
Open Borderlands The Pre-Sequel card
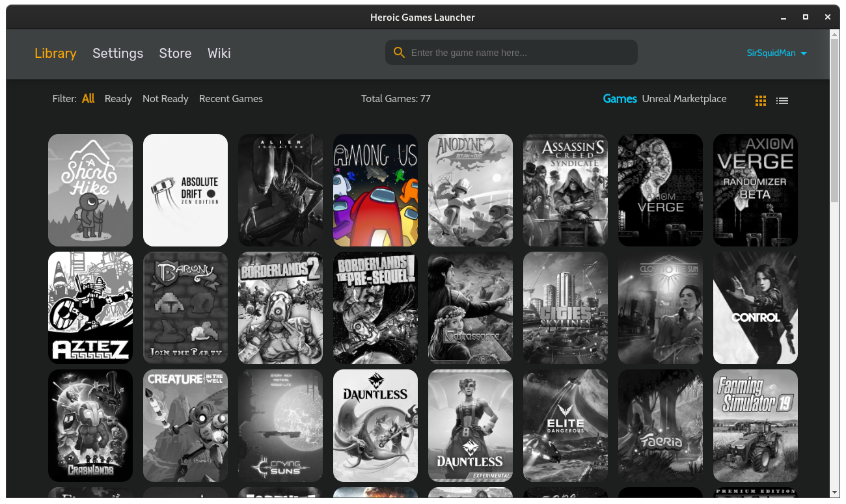[x=375, y=308]
